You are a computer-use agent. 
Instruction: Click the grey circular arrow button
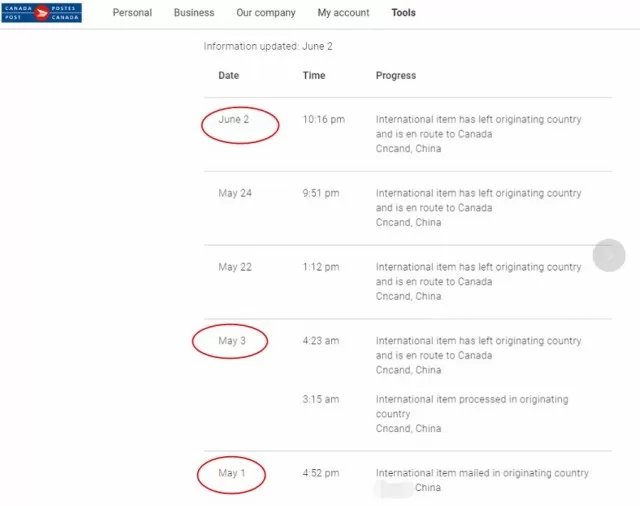609,255
